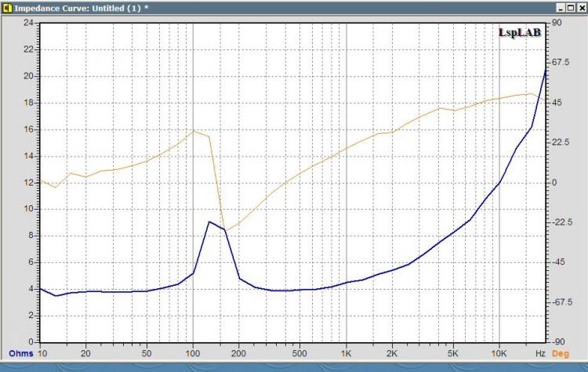
Task: Click the '90' value on the degrees axis
Action: pyautogui.click(x=557, y=23)
